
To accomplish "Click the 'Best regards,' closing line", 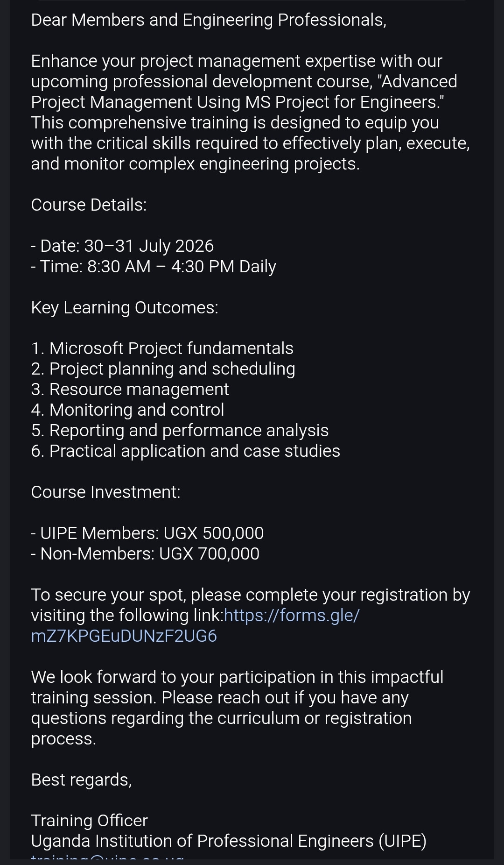I will coord(81,780).
